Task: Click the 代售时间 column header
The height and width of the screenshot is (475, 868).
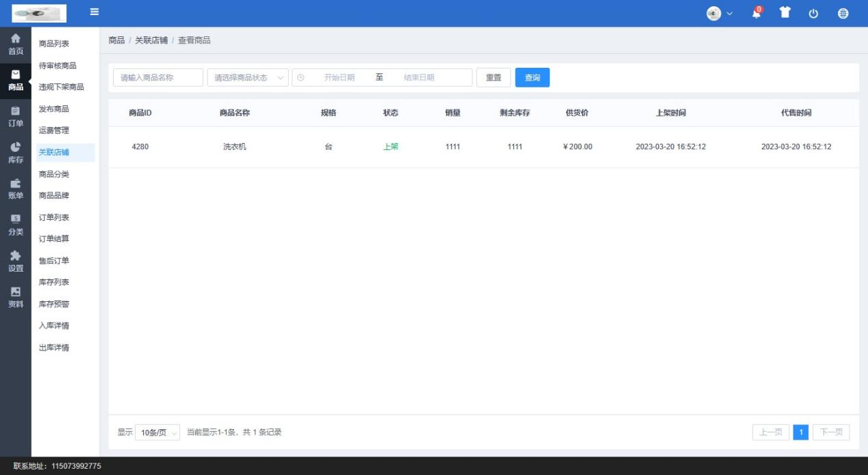Action: pyautogui.click(x=796, y=113)
